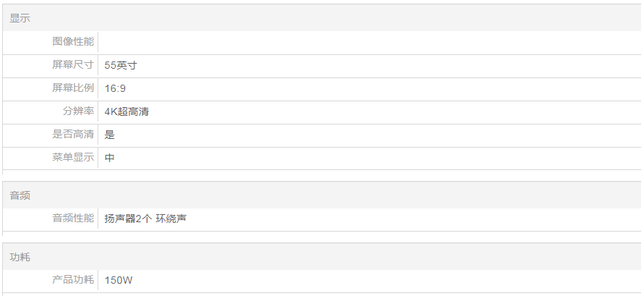Select the 中 value for 菜单显示
This screenshot has height=296, width=644.
tap(110, 158)
